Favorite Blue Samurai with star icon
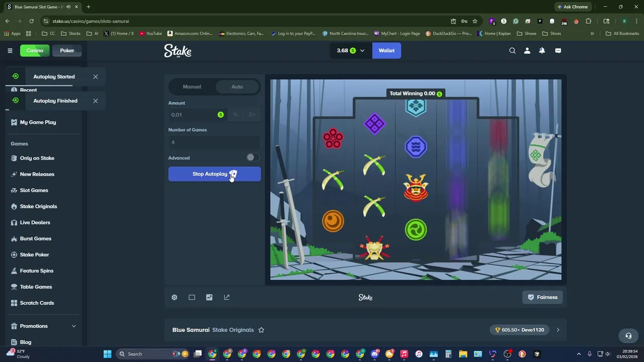 tap(261, 330)
